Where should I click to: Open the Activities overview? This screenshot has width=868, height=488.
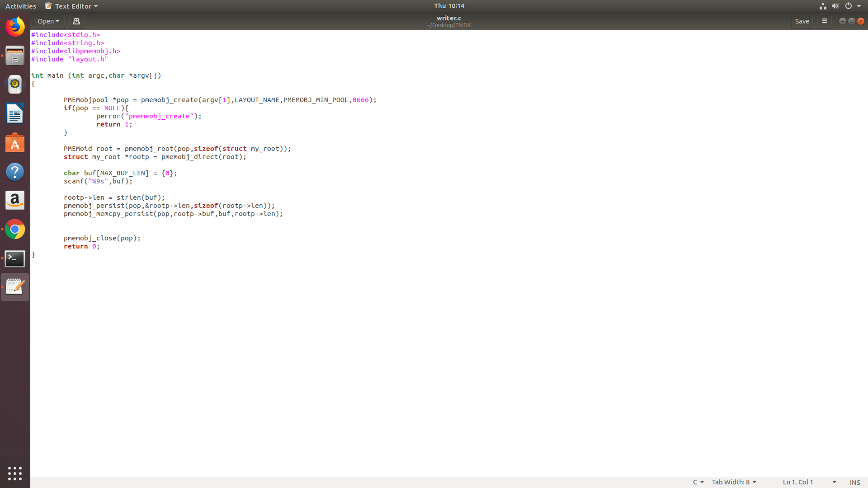tap(20, 6)
